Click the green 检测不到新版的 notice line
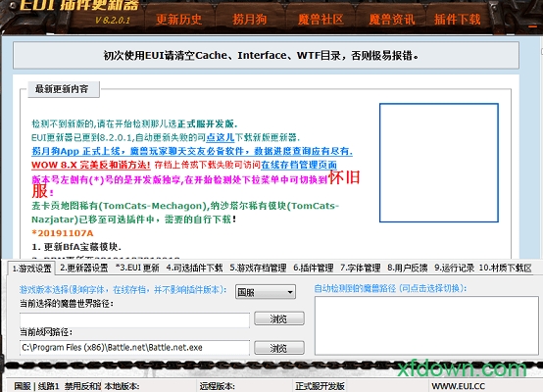The image size is (543, 392). (134, 124)
